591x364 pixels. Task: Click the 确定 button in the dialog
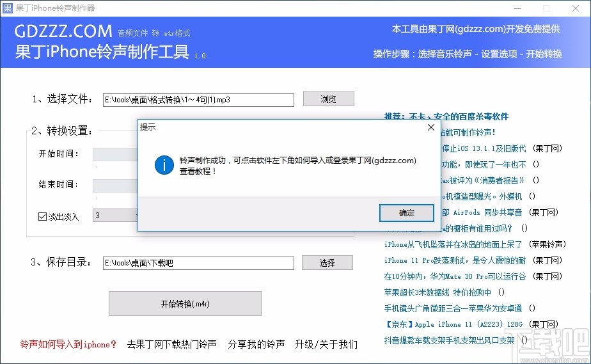click(407, 213)
